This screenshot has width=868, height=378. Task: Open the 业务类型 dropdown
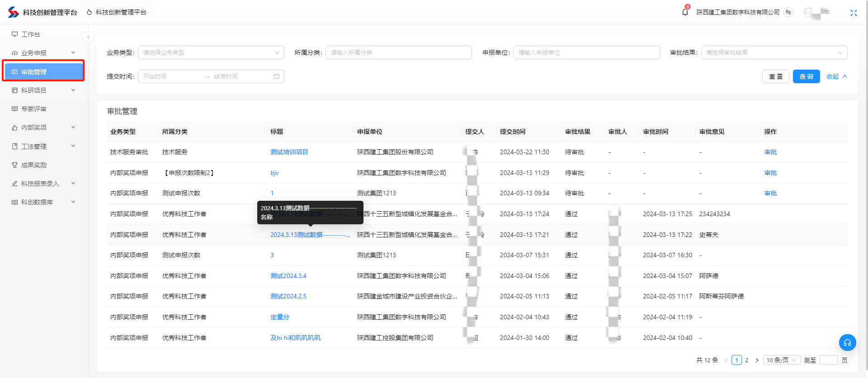tap(211, 52)
